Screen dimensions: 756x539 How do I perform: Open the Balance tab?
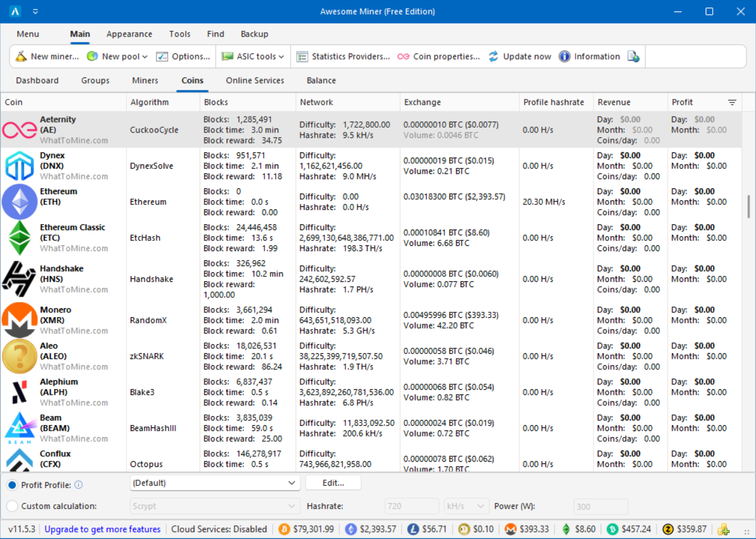321,80
